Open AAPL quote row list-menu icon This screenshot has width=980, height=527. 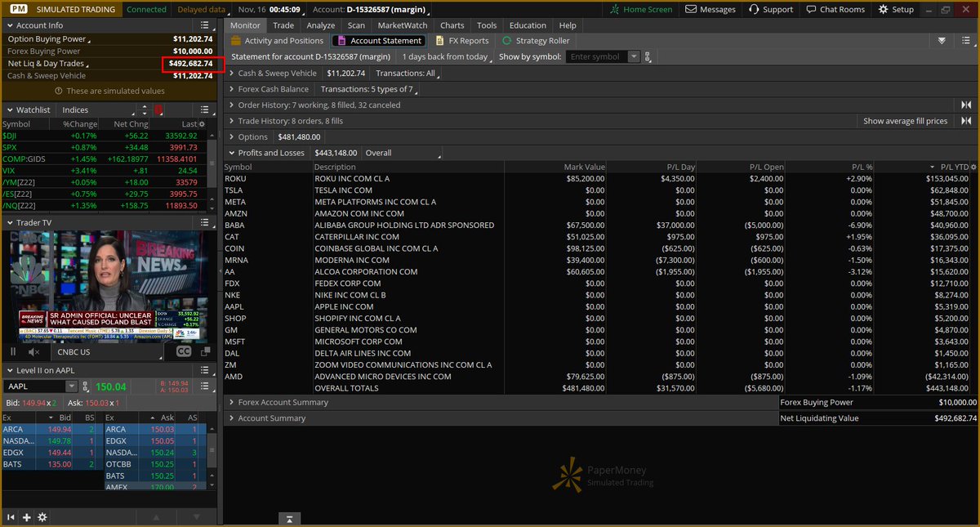tap(206, 386)
